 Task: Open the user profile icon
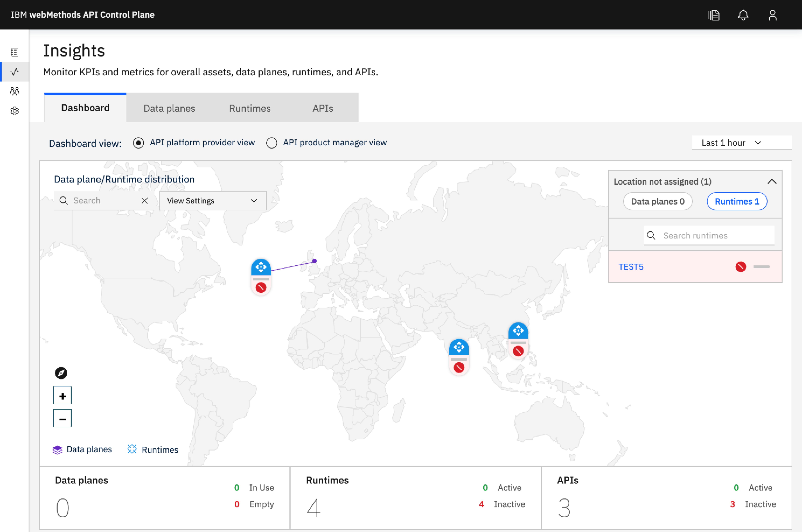(x=772, y=15)
